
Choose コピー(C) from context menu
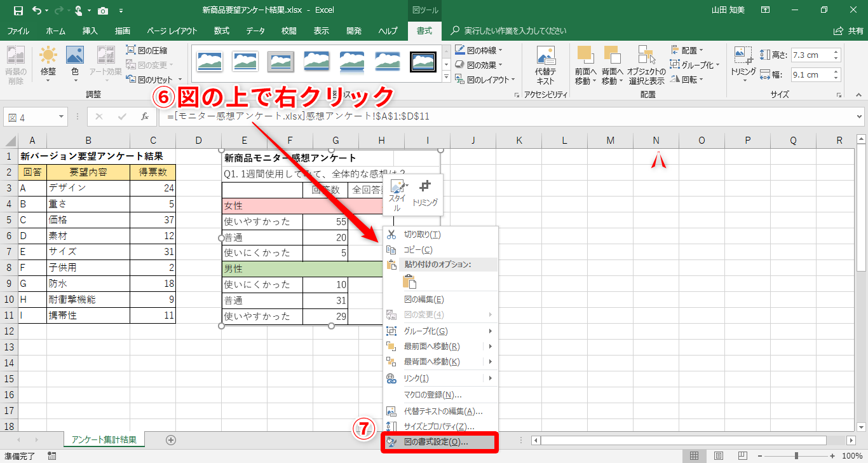[441, 250]
